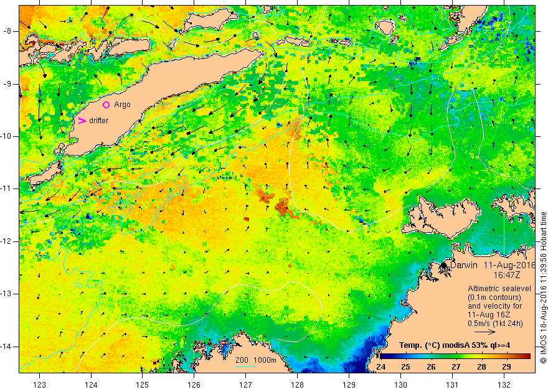Click the longitude axis label '130'
548x392 pixels.
[400, 385]
